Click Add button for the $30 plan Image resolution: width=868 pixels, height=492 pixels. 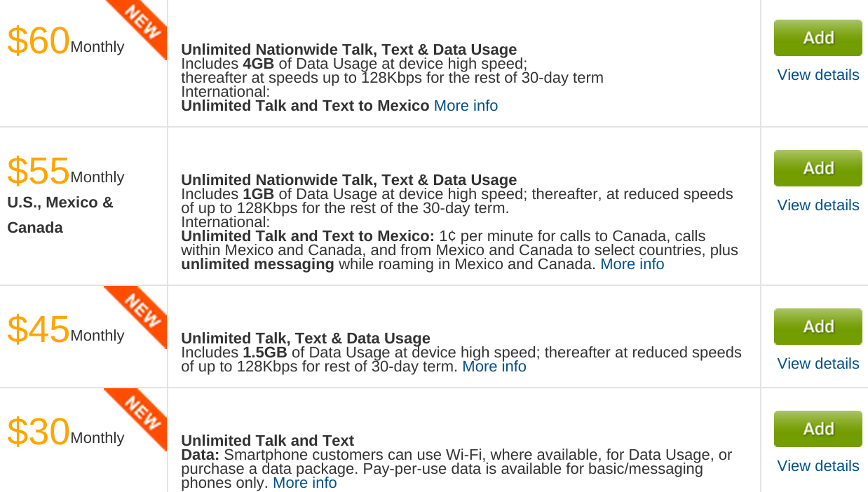818,428
